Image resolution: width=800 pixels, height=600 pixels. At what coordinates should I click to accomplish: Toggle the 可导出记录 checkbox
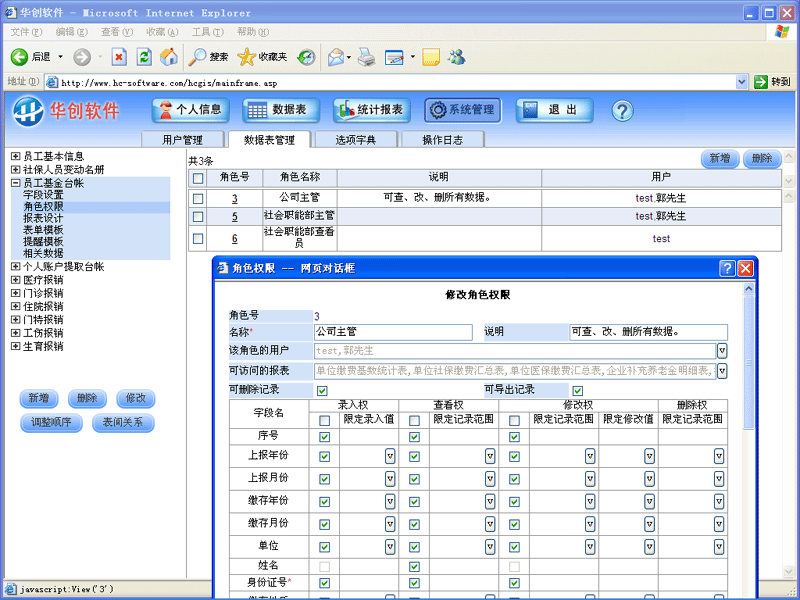[578, 391]
